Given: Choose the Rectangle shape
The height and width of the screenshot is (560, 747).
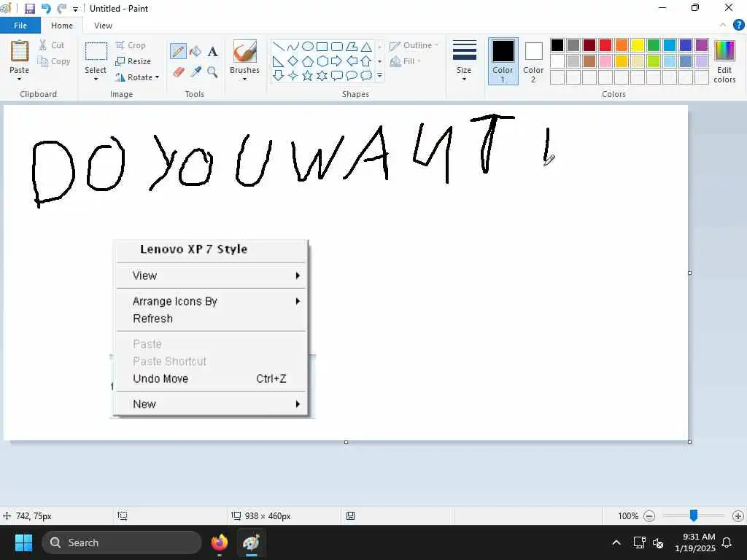Looking at the screenshot, I should click(322, 47).
